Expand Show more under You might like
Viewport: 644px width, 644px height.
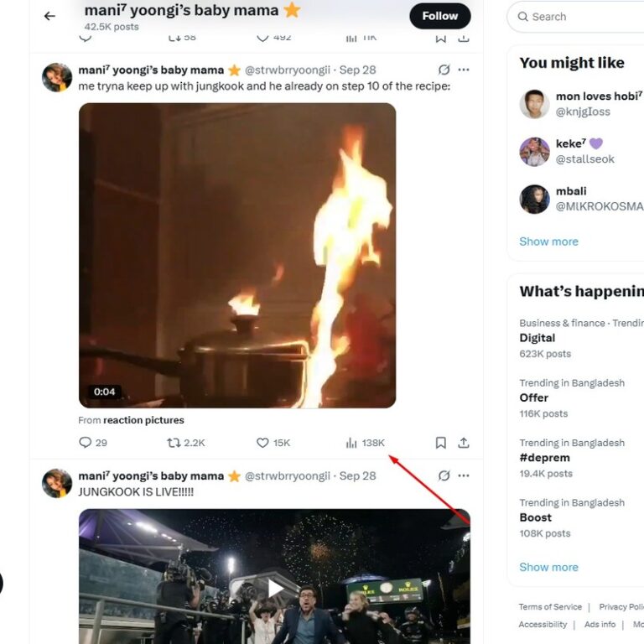pos(548,241)
